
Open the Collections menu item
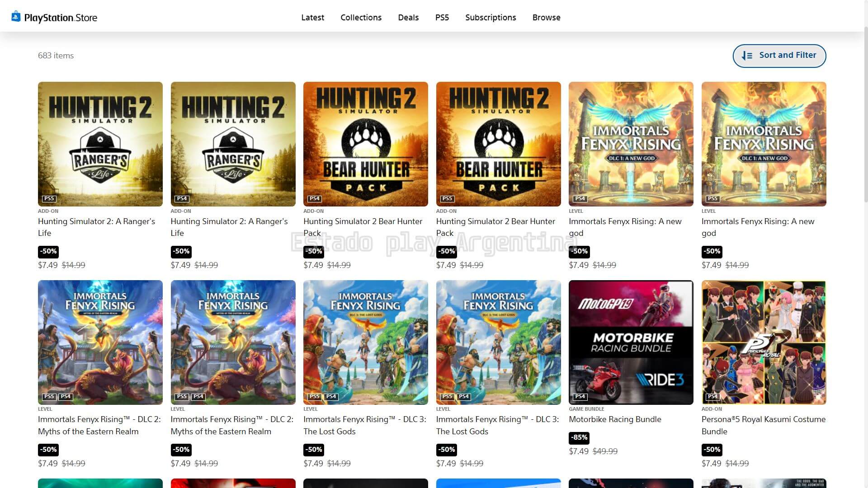tap(361, 18)
